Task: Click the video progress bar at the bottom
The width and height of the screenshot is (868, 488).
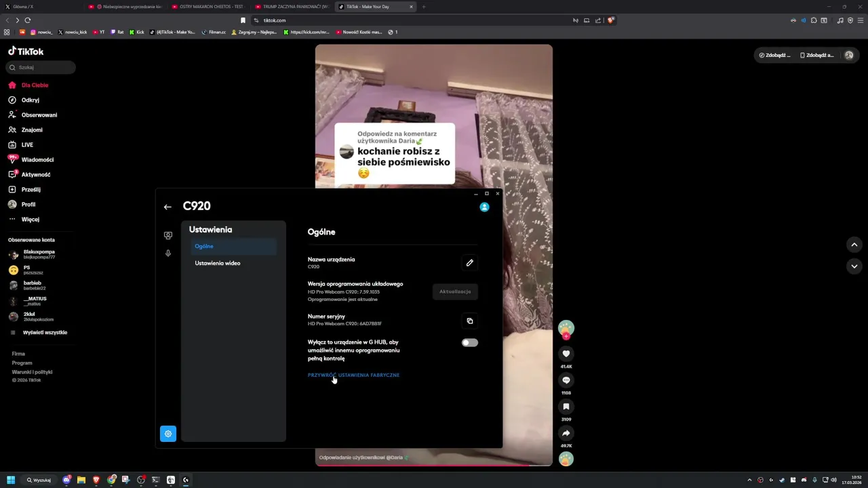Action: (434, 465)
